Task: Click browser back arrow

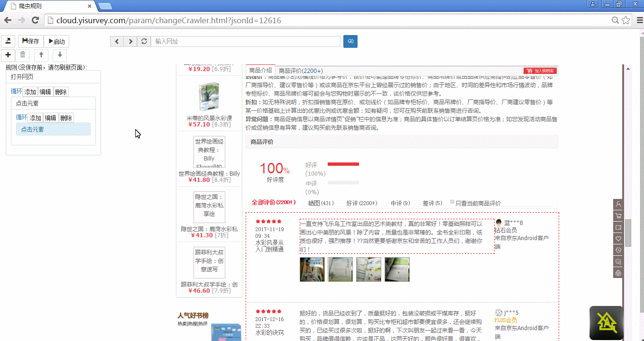Action: click(8, 20)
